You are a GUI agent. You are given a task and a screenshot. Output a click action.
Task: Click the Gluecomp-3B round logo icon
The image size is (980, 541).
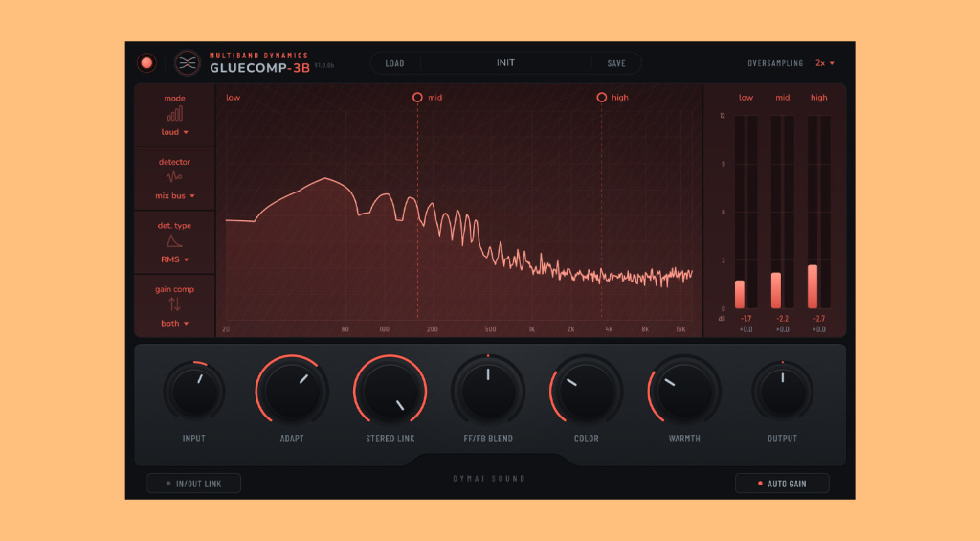[x=187, y=63]
